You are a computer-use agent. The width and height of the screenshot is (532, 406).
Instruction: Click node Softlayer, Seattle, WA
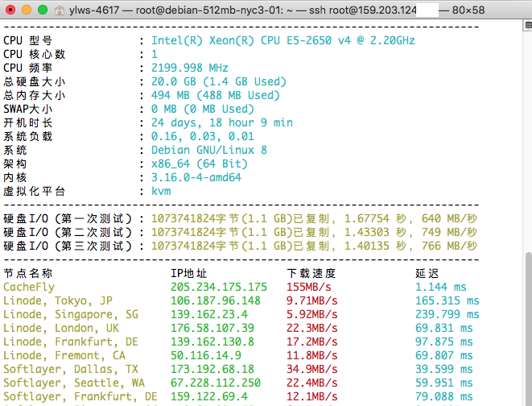pyautogui.click(x=74, y=383)
